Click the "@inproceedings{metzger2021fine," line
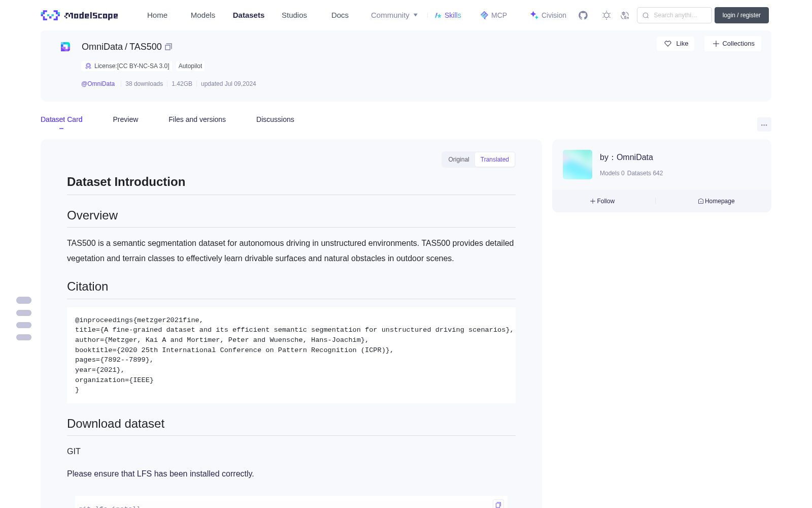 139,320
